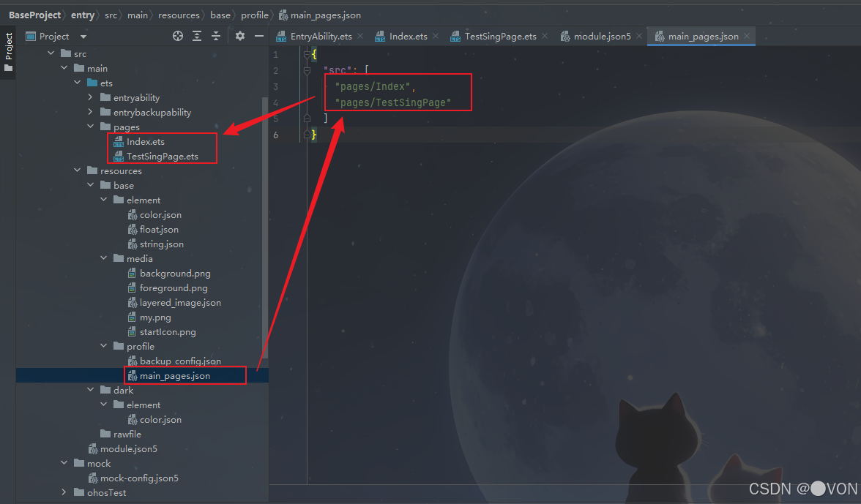Select module.json5 in the project tree
Viewport: 861px width, 504px height.
[129, 448]
